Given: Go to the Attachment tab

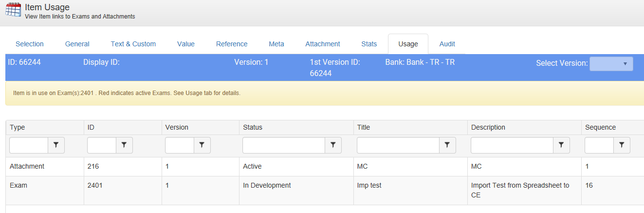Looking at the screenshot, I should click(322, 44).
